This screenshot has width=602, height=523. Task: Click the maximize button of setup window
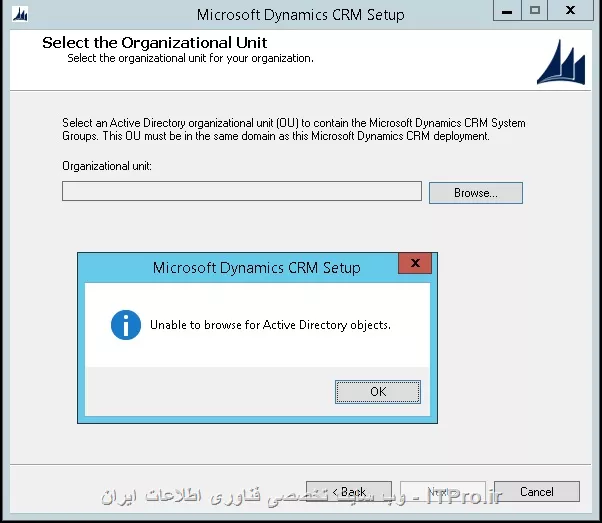pos(534,10)
